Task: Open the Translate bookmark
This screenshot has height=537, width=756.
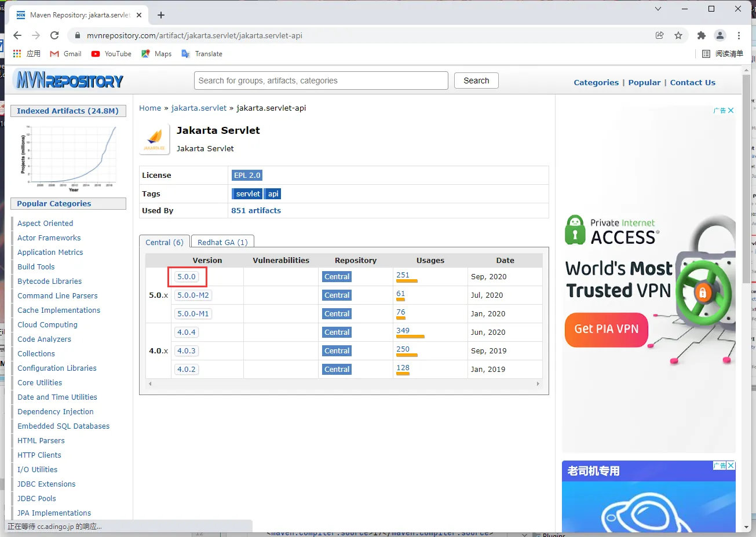Action: (202, 54)
